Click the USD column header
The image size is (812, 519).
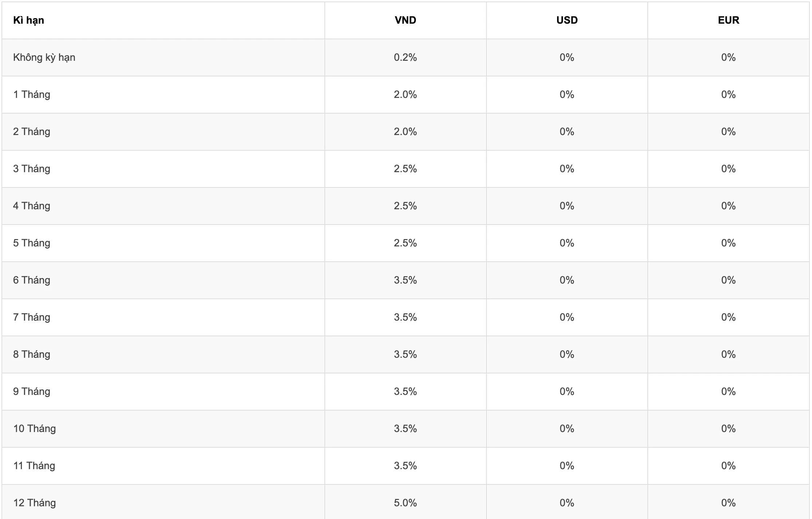[x=567, y=20]
